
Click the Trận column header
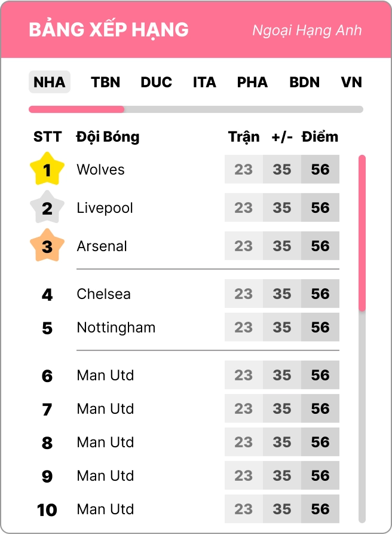coord(244,137)
